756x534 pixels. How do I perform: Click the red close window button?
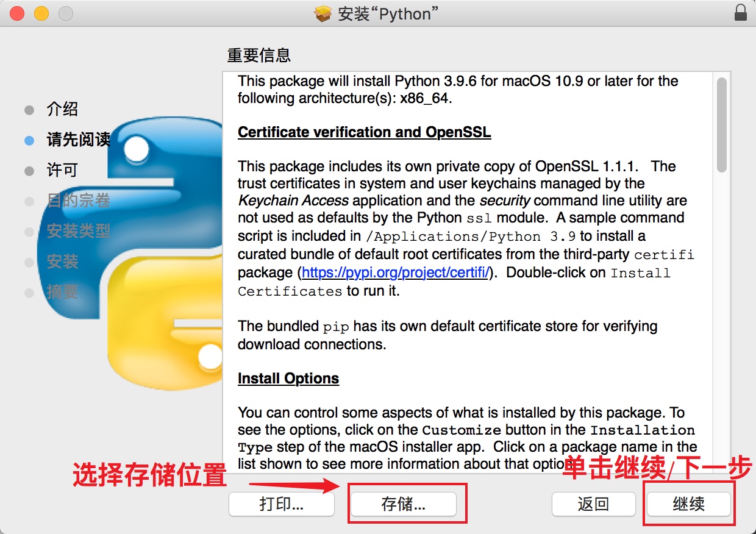17,13
